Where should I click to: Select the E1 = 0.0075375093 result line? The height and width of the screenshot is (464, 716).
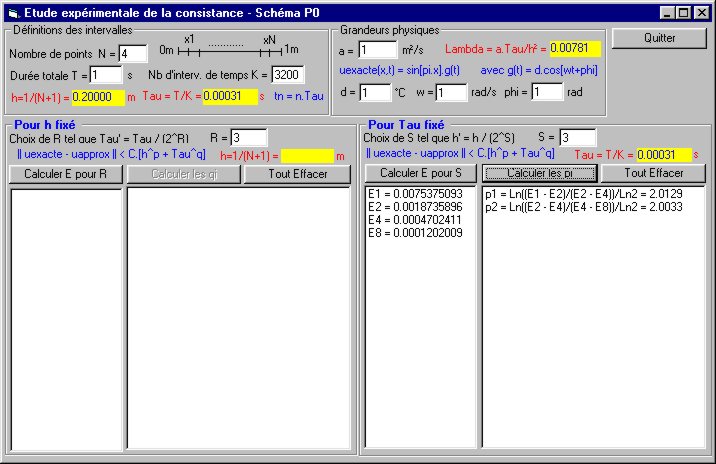[415, 194]
